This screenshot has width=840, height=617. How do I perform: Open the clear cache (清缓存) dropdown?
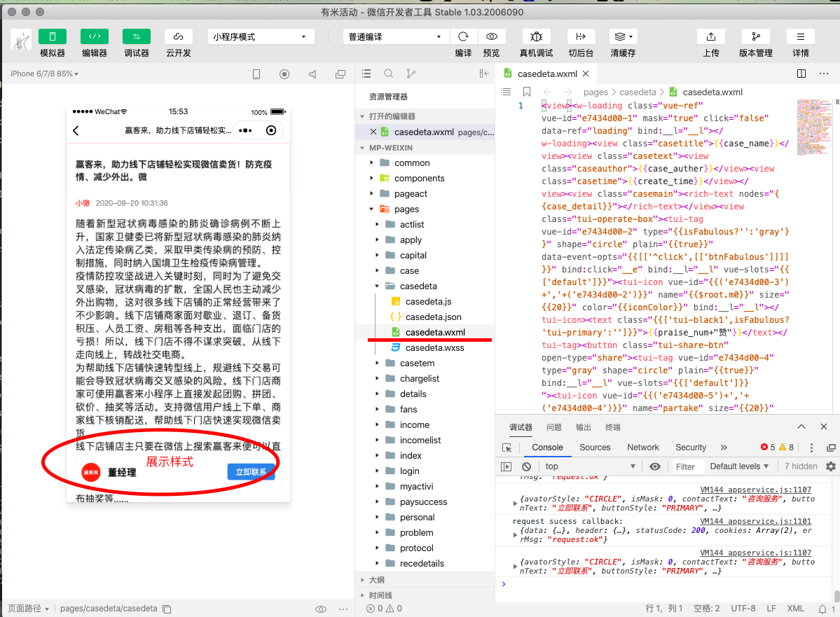point(623,36)
